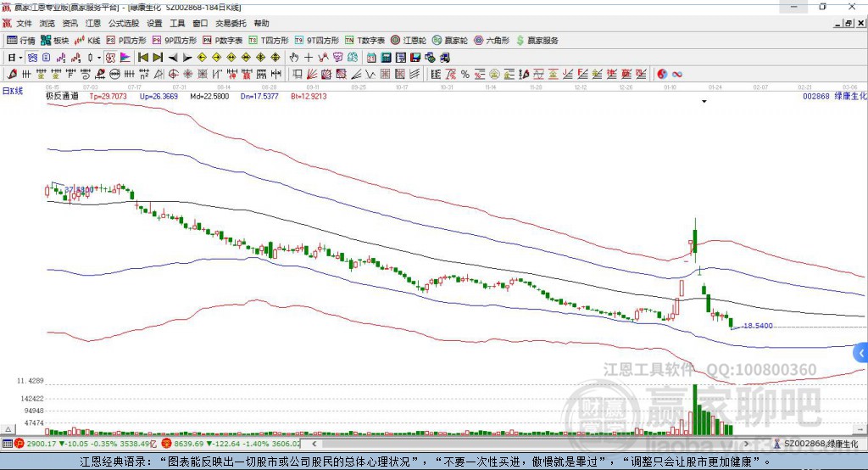Select the zigzag wave line tool
Viewport: 868px width, 470px height.
[370, 74]
